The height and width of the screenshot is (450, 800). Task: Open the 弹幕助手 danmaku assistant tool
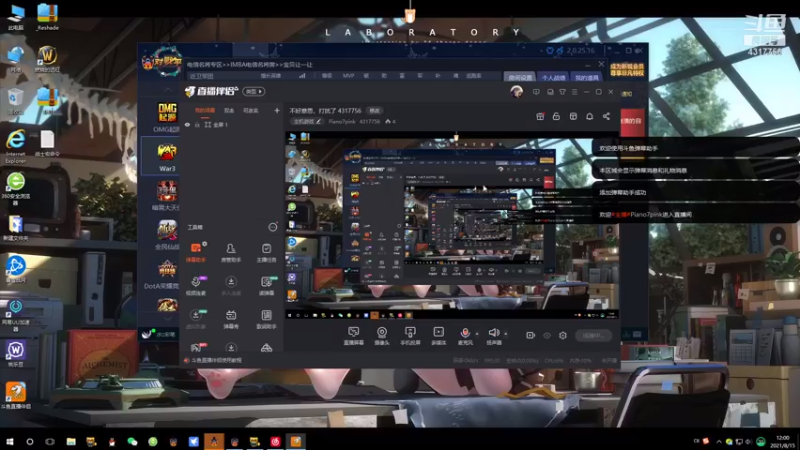coord(196,252)
